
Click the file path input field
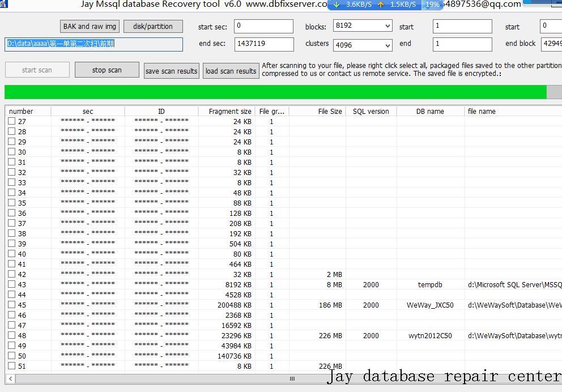[x=93, y=44]
